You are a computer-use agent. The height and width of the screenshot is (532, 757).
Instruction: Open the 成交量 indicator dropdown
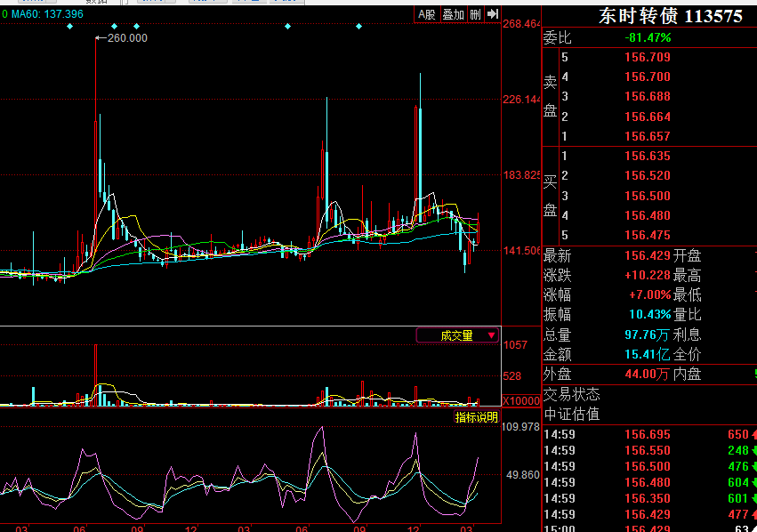tap(458, 335)
